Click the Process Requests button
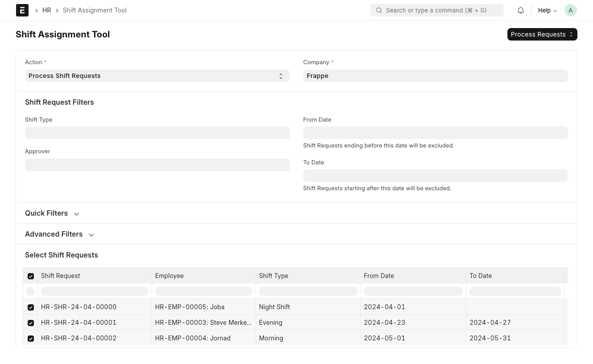This screenshot has height=364, width=593. coord(542,34)
